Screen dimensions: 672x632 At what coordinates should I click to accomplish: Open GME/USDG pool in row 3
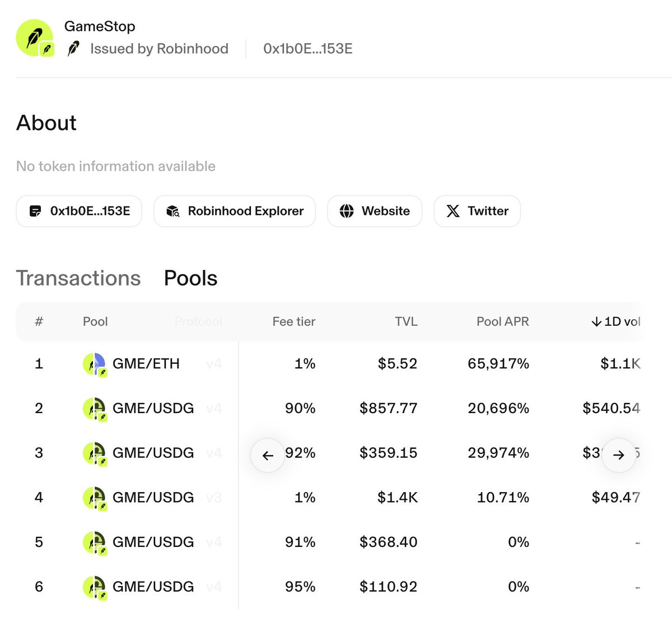pos(328,453)
